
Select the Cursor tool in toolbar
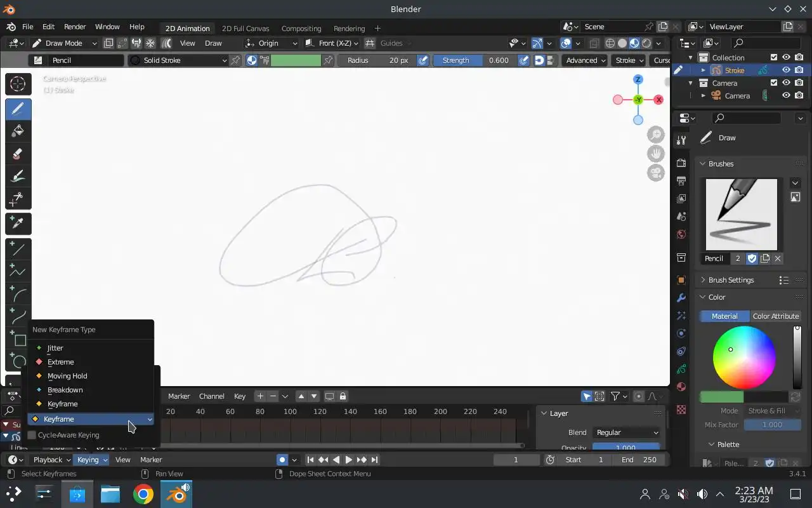(x=18, y=84)
